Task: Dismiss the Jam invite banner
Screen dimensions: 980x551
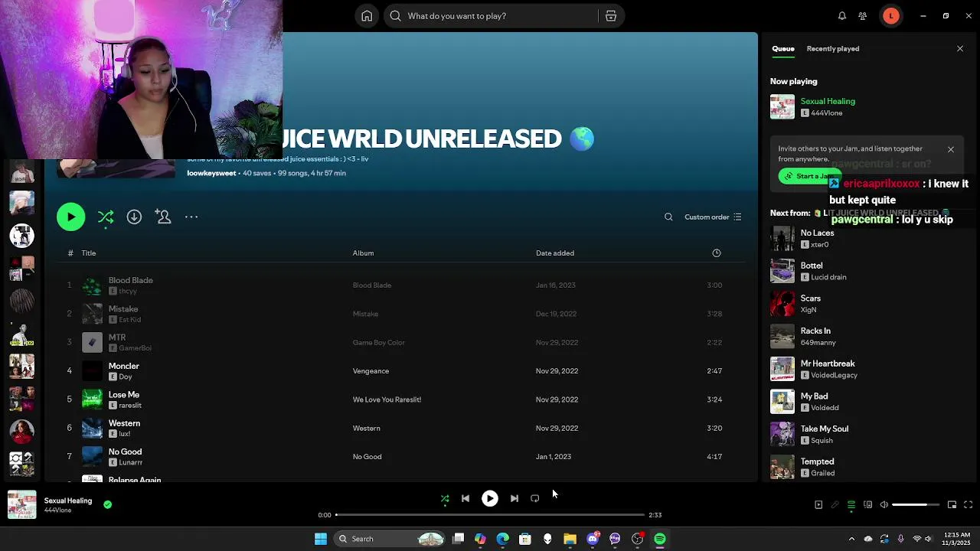Action: click(x=951, y=149)
